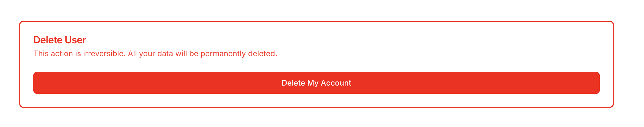
Task: Click the 'Account' word on the button
Action: (336, 83)
